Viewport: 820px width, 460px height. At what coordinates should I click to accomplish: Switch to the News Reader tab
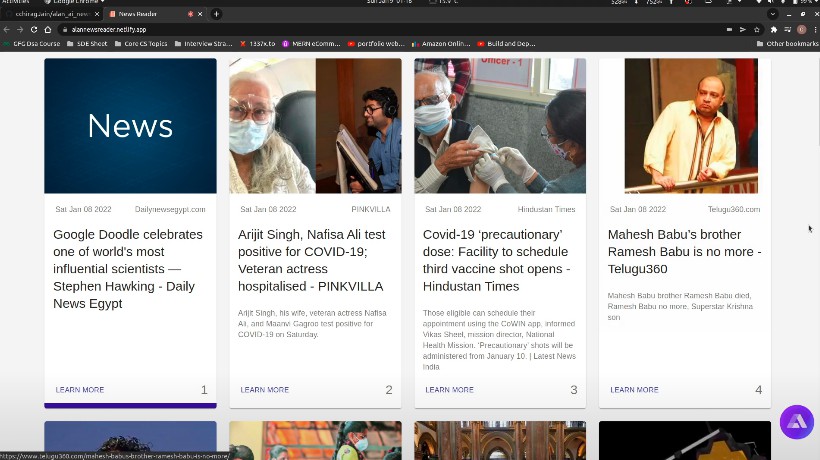tap(145, 14)
